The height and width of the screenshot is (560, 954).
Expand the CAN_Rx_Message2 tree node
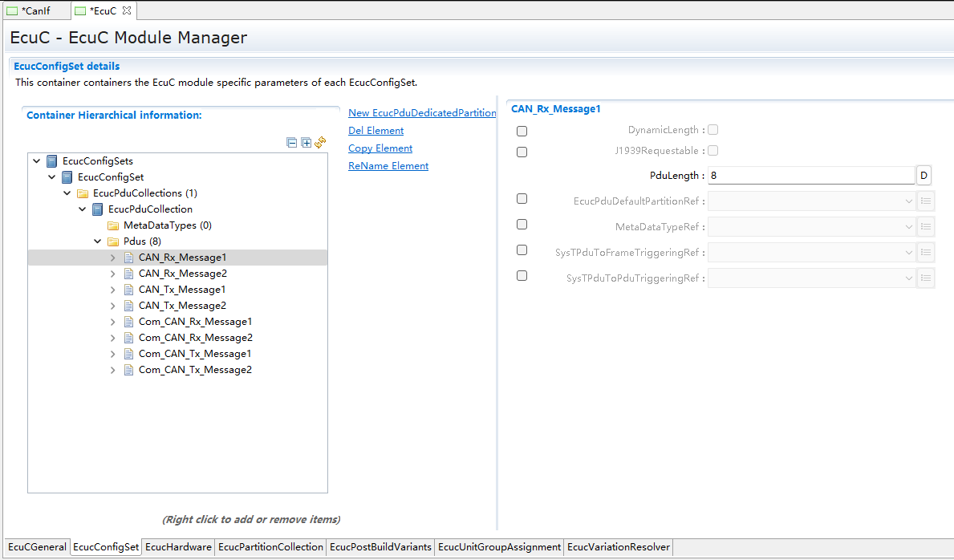113,274
